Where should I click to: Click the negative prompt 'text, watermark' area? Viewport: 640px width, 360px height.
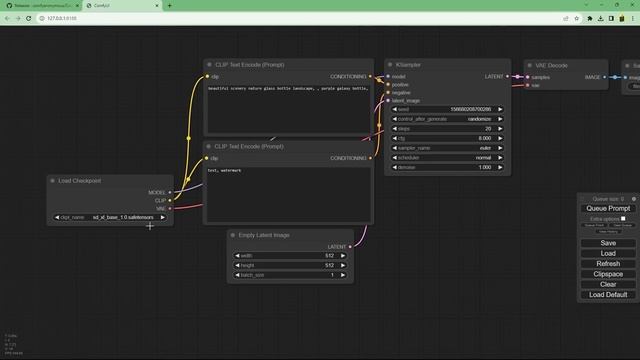coord(289,194)
